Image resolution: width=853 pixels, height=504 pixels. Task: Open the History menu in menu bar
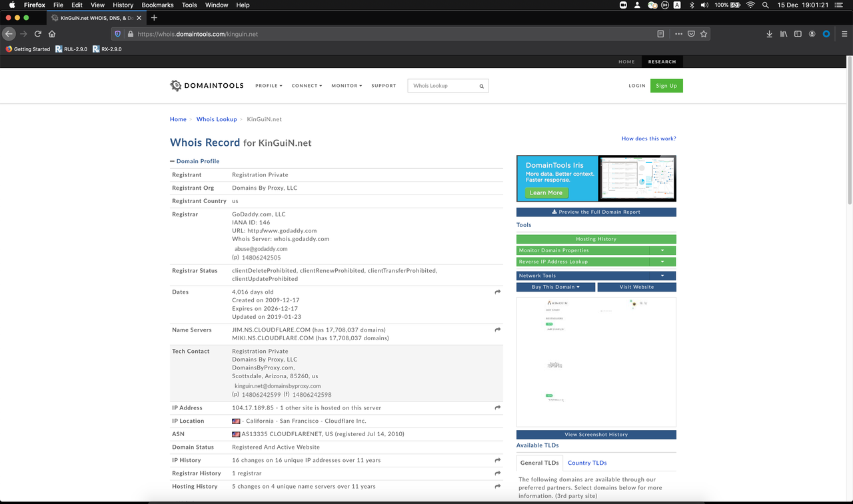click(123, 5)
